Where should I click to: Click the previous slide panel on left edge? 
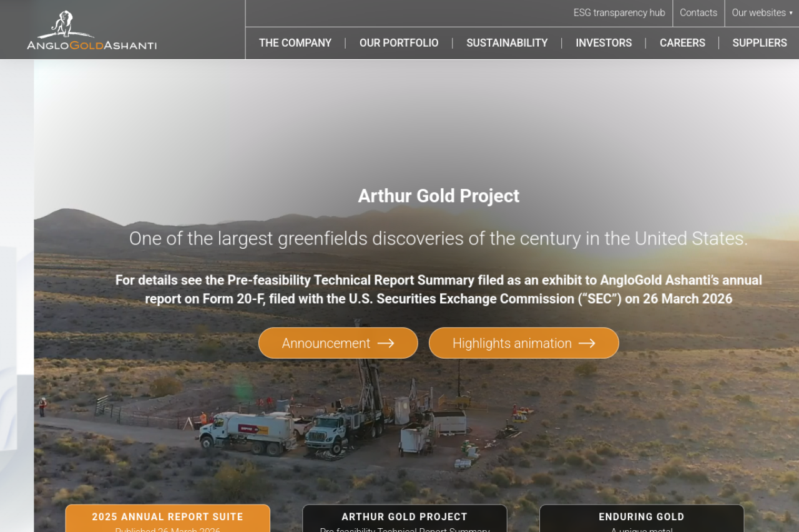tap(17, 296)
